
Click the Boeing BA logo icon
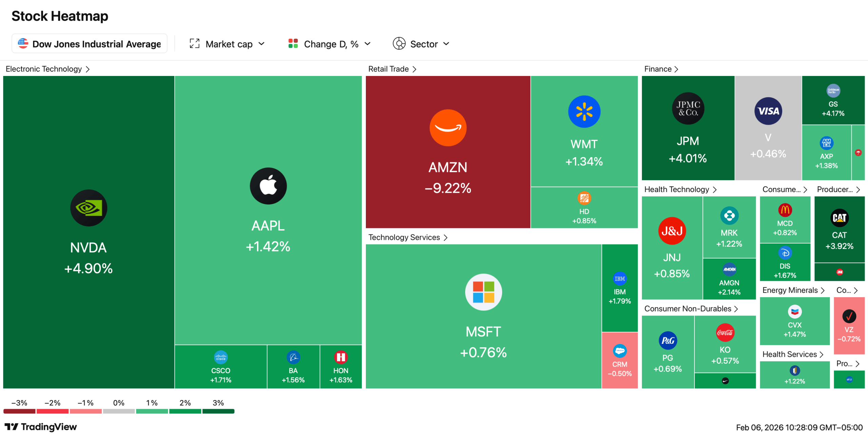(x=293, y=357)
